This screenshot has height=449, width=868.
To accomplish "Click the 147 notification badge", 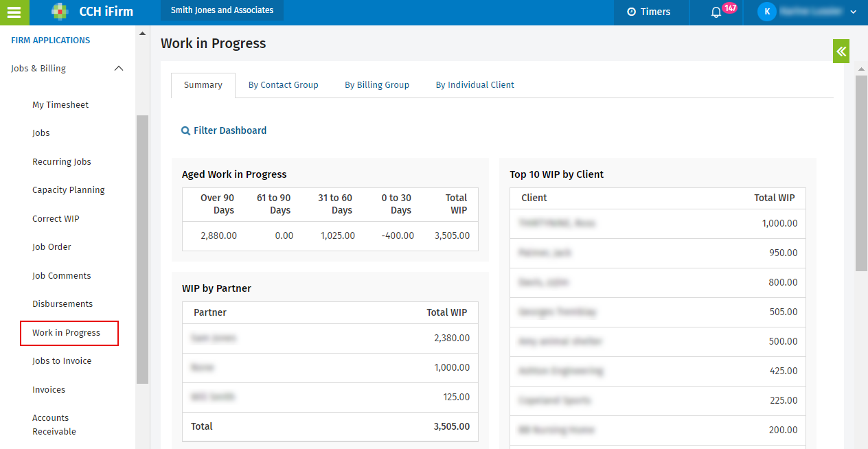I will (x=729, y=8).
